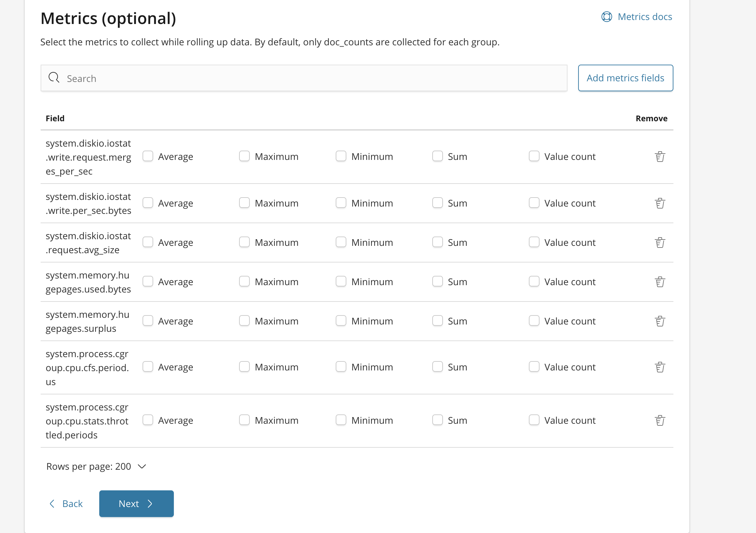Trash the cgroup.cpu.cfs.period.us field
The height and width of the screenshot is (533, 756).
point(660,367)
